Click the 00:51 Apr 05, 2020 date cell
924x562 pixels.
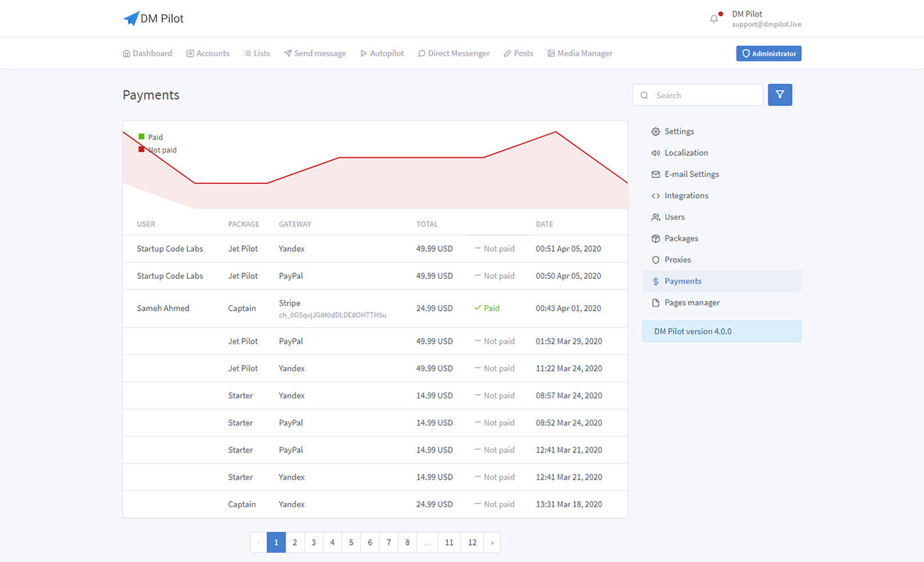coord(569,249)
